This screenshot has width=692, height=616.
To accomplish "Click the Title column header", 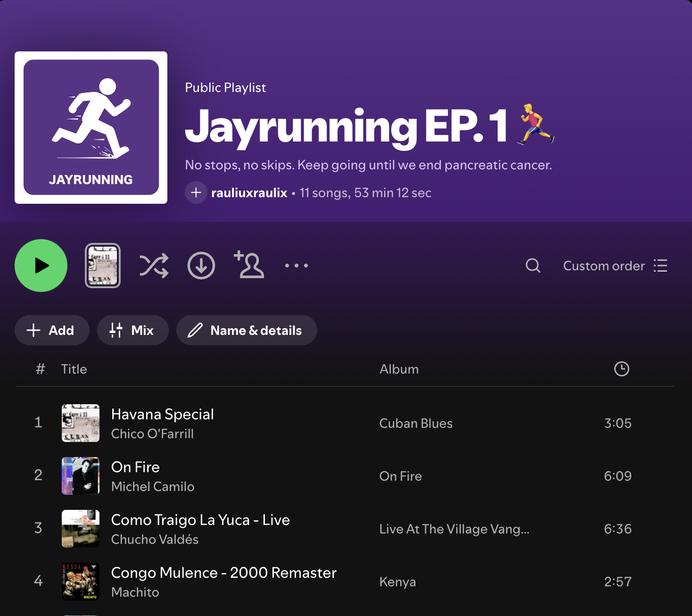I will [74, 369].
